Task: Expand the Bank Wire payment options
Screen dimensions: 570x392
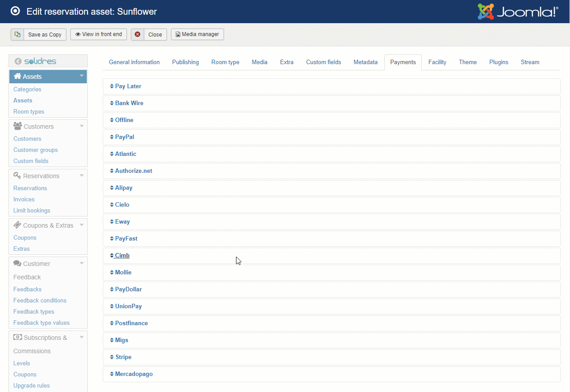Action: pos(129,103)
